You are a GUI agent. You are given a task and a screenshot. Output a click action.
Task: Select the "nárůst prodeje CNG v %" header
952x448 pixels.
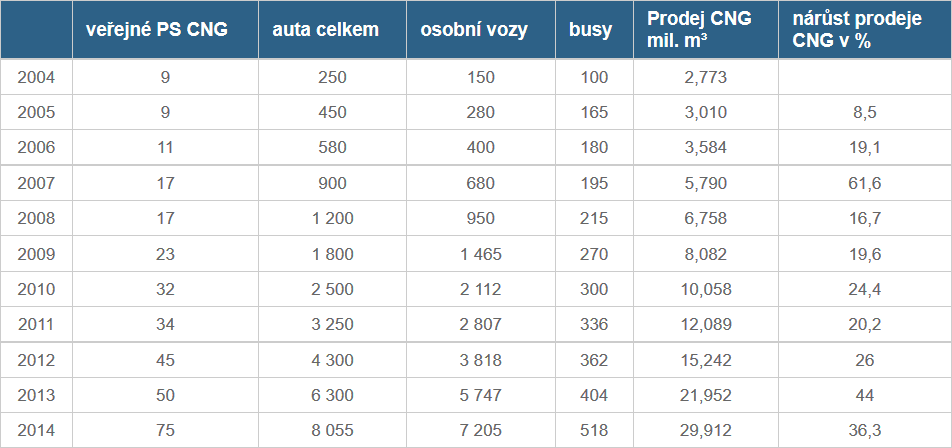(858, 29)
